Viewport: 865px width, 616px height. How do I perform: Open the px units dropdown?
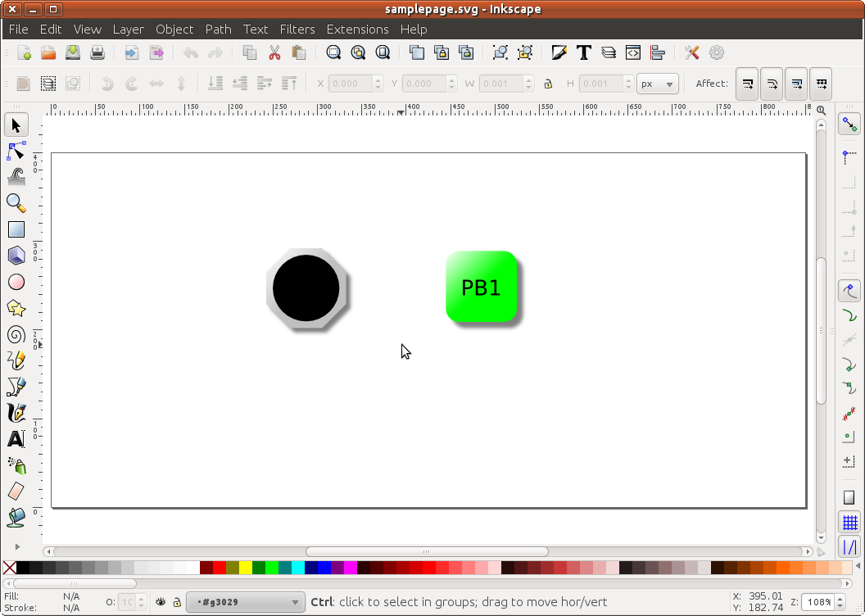pos(657,84)
